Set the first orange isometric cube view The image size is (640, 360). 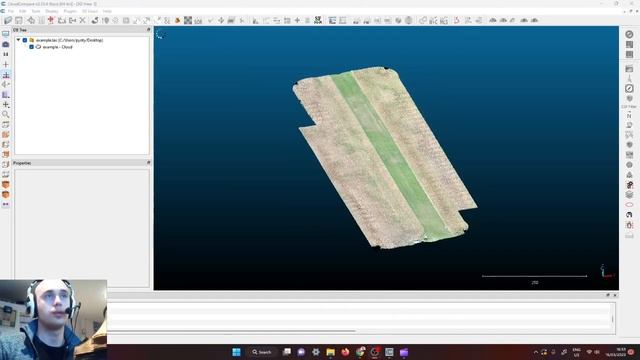pos(6,185)
